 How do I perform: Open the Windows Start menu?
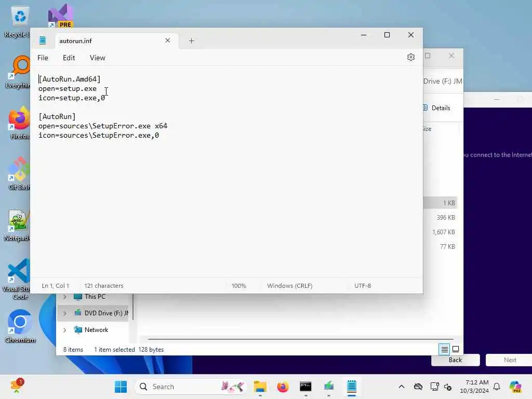coord(121,387)
